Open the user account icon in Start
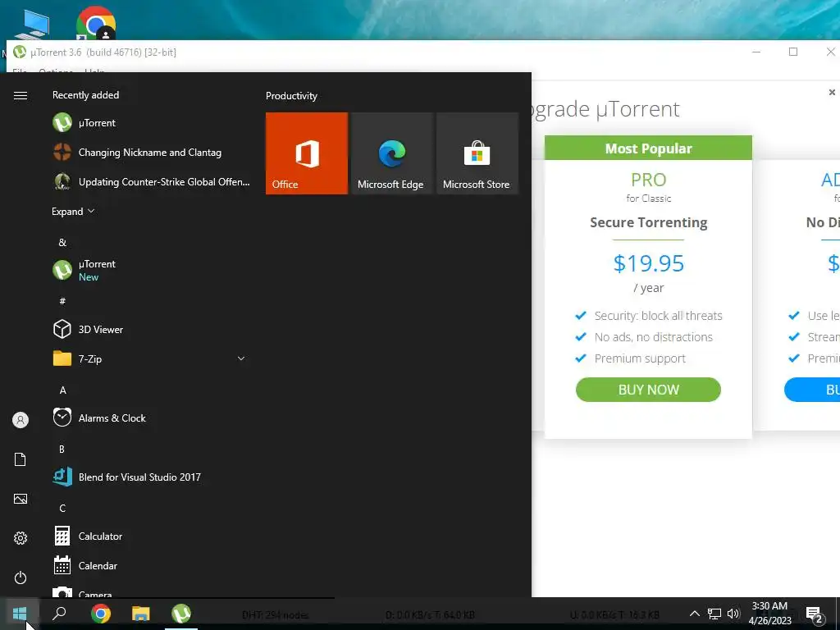Viewport: 840px width, 630px height. point(21,420)
